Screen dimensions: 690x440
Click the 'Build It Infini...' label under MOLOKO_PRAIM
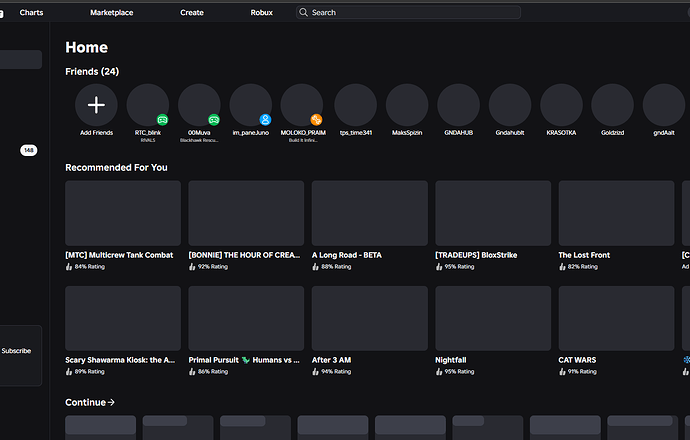tap(303, 140)
